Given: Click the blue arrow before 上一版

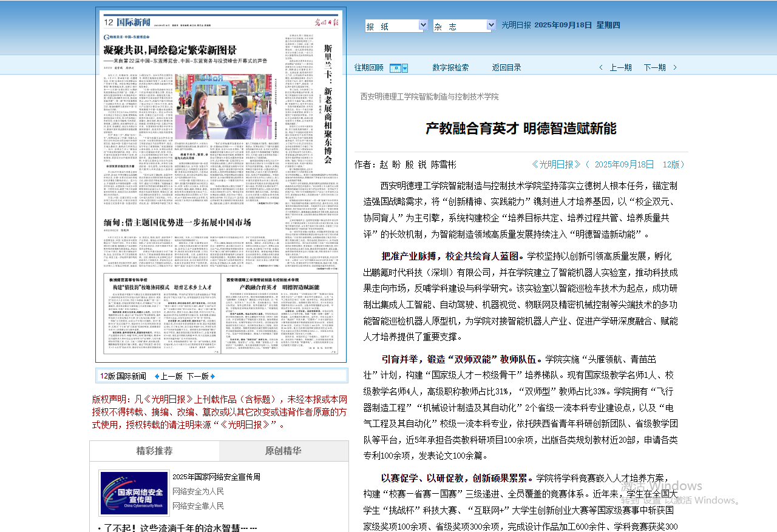Looking at the screenshot, I should click(157, 376).
